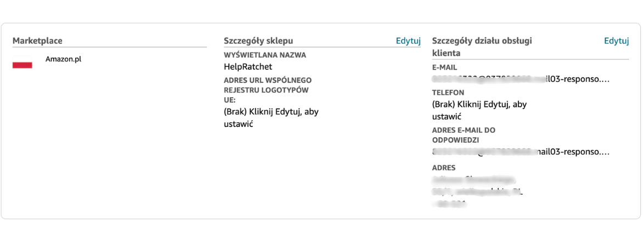Click Szczegóły działu obsługi klienta heading

(482, 47)
